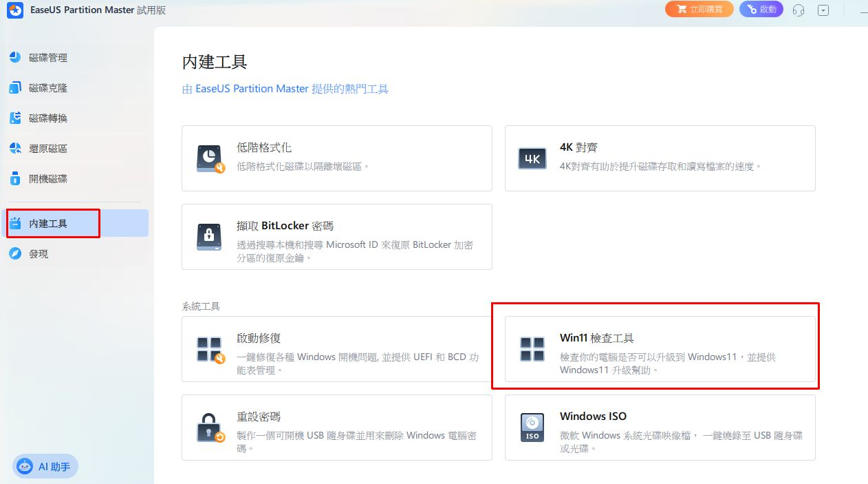Click the headset support icon in title bar

coord(799,10)
